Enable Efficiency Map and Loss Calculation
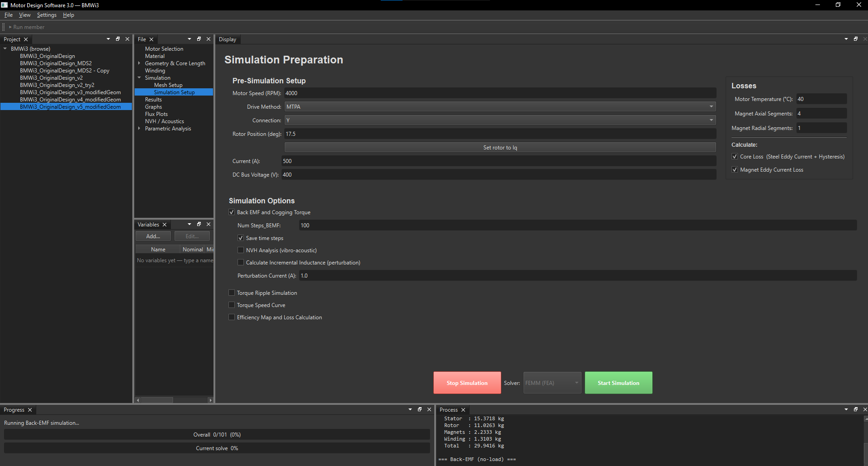 [232, 317]
